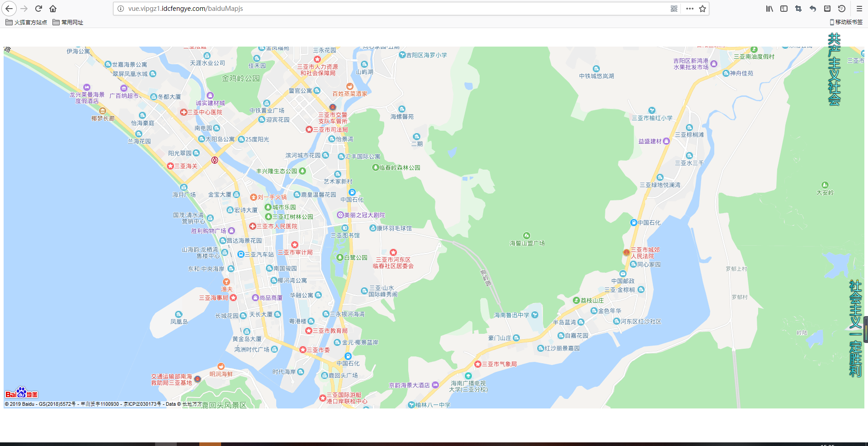Click inside the address bar
868x446 pixels.
tap(316, 8)
